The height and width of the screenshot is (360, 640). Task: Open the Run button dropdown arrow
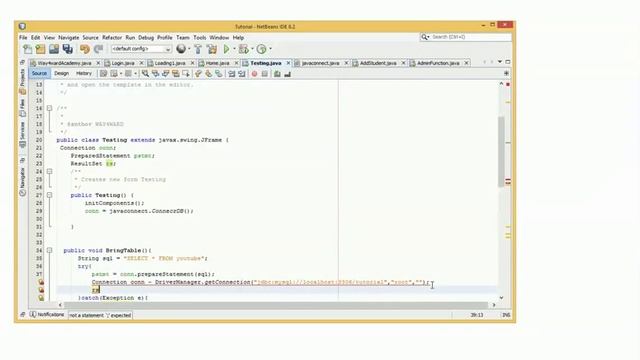point(234,49)
